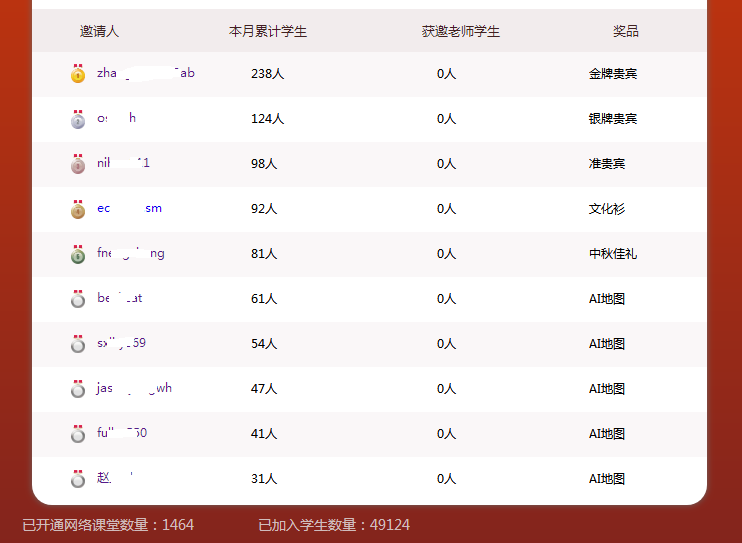Open the inviter link in the 98人 row
Viewport: 742px width, 543px height.
tap(123, 163)
